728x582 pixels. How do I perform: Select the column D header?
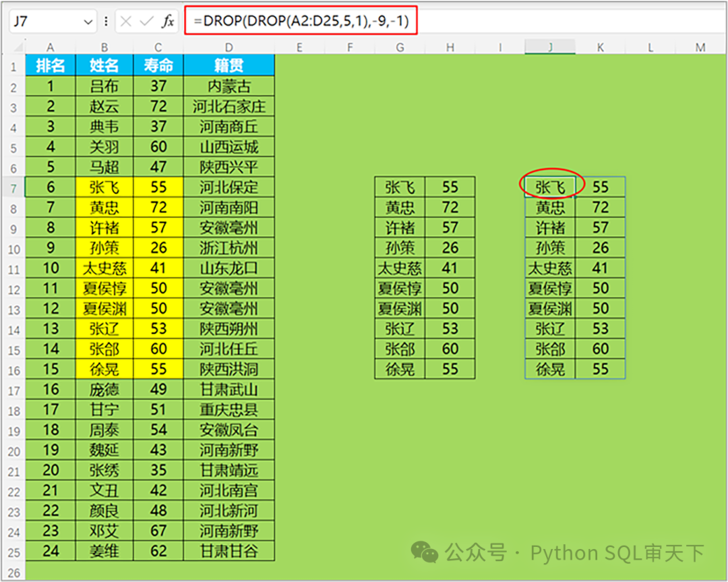coord(229,47)
